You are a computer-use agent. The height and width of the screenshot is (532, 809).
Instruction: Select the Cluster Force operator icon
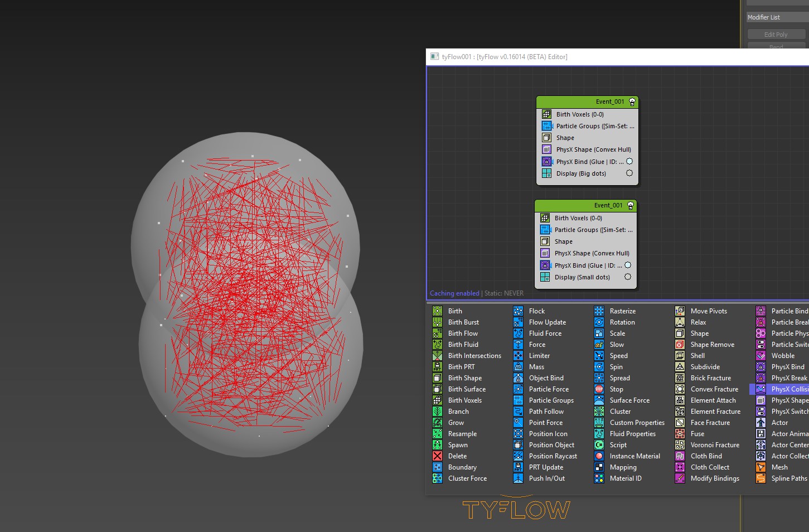pos(438,478)
